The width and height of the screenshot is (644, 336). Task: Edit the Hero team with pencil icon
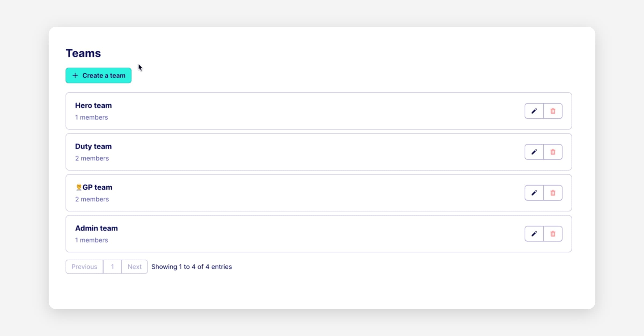coord(534,111)
